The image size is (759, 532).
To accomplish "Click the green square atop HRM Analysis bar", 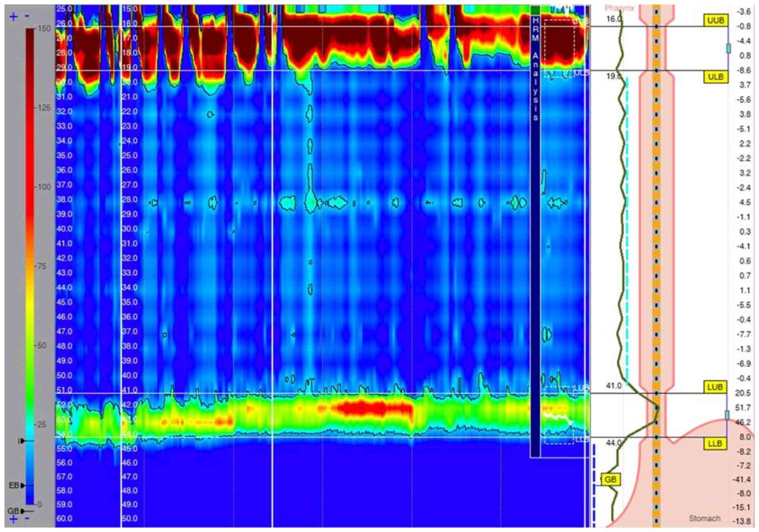I will coord(535,10).
